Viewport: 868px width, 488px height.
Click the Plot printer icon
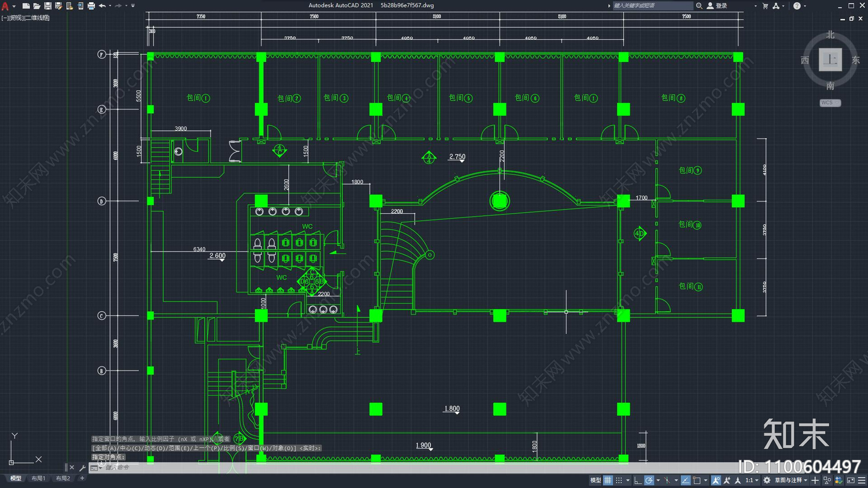[x=91, y=6]
